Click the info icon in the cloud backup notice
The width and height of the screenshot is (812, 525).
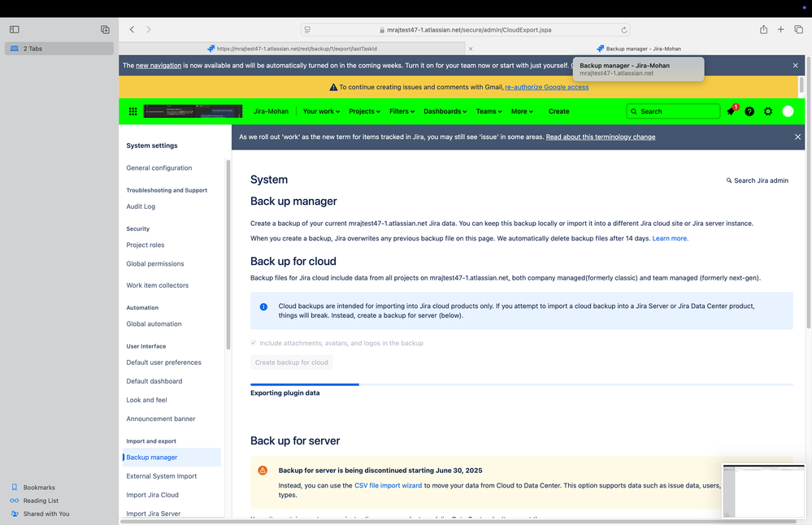[263, 306]
